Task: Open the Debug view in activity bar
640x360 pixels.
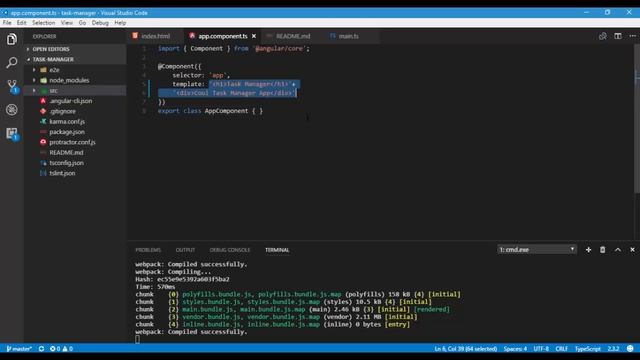Action: (x=12, y=109)
